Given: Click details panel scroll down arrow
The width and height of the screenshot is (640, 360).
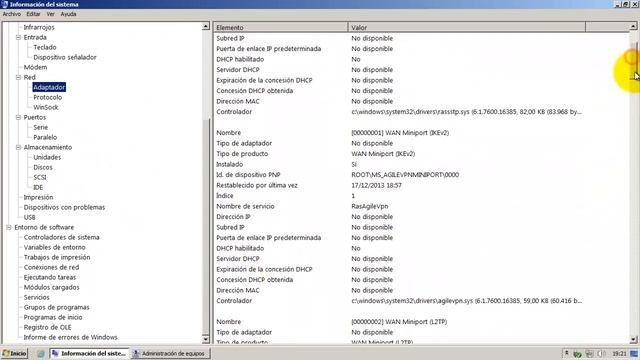Looking at the screenshot, I should pyautogui.click(x=633, y=339).
